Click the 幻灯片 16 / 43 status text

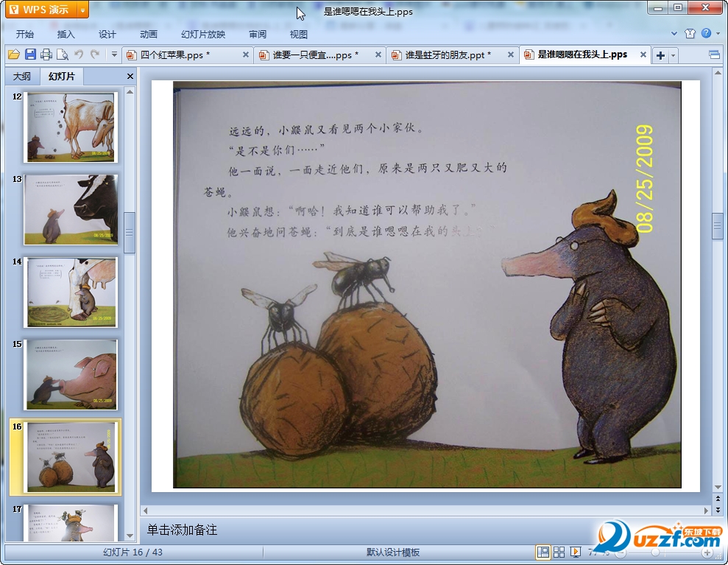(x=132, y=552)
